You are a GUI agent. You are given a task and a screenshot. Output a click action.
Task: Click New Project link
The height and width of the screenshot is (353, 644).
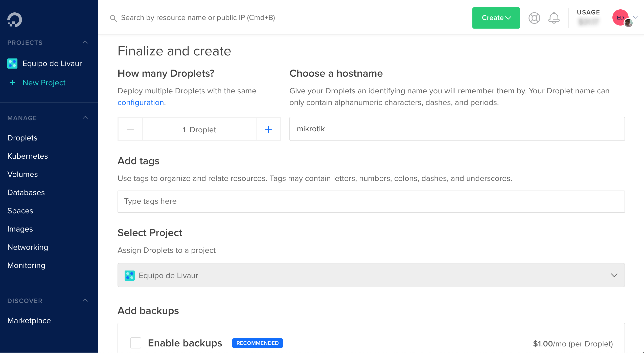coord(44,83)
